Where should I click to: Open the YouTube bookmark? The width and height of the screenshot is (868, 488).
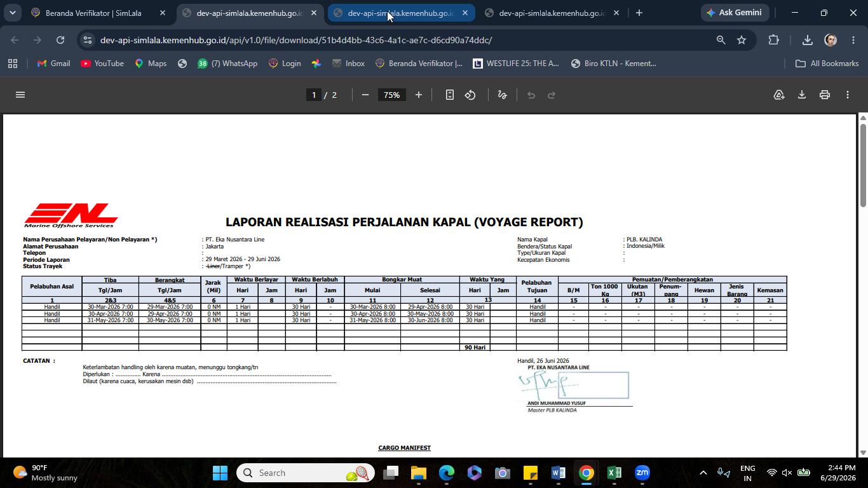[102, 64]
